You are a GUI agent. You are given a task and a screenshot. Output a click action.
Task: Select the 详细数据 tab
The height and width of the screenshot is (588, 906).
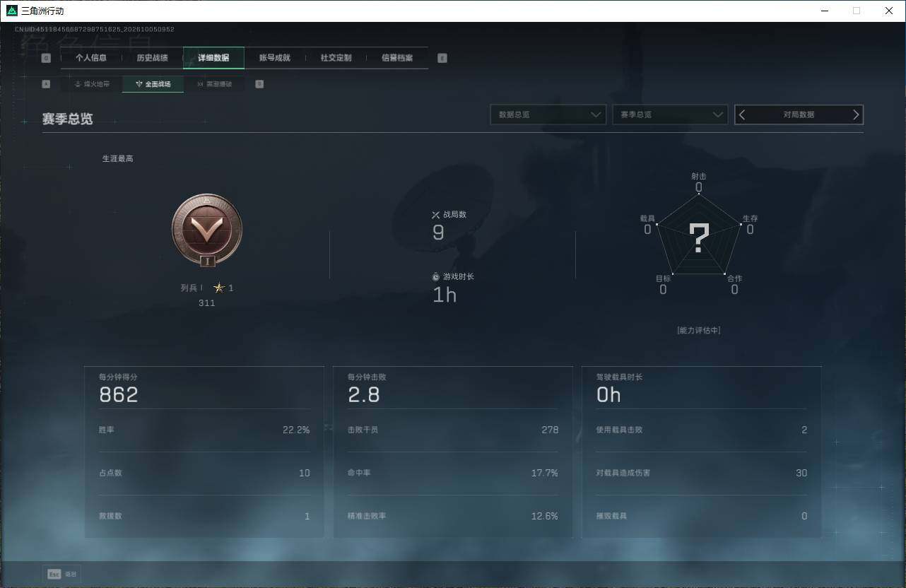pyautogui.click(x=213, y=58)
